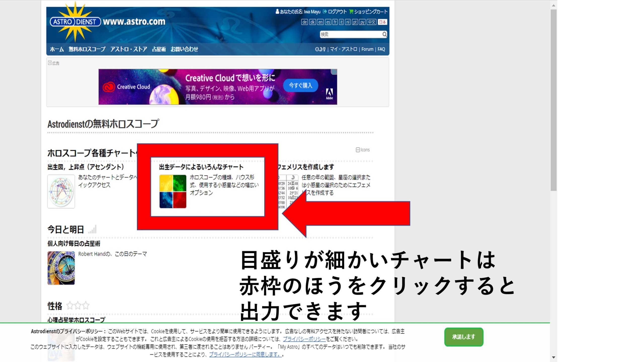Click the three stars rating beside 性格

pos(78,306)
